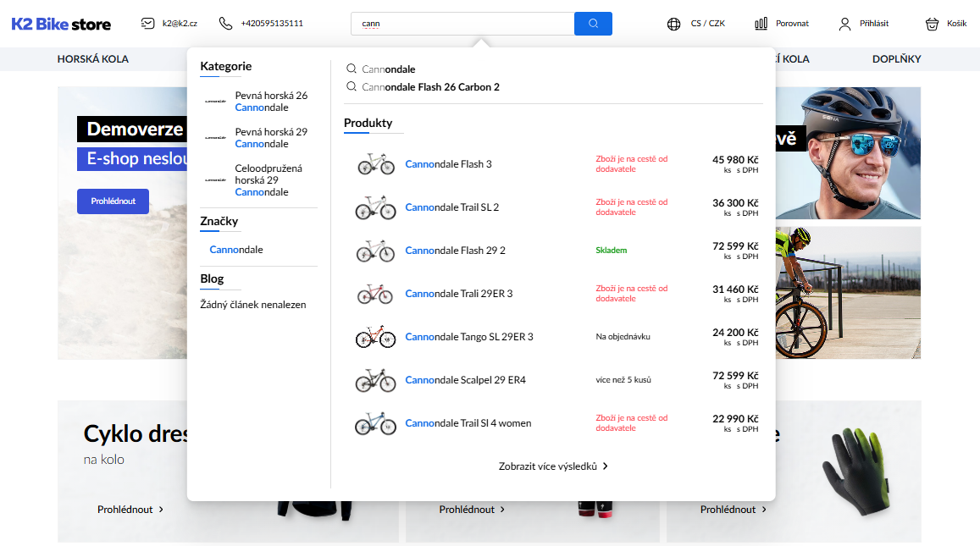Click the shopping basket icon

(x=932, y=24)
